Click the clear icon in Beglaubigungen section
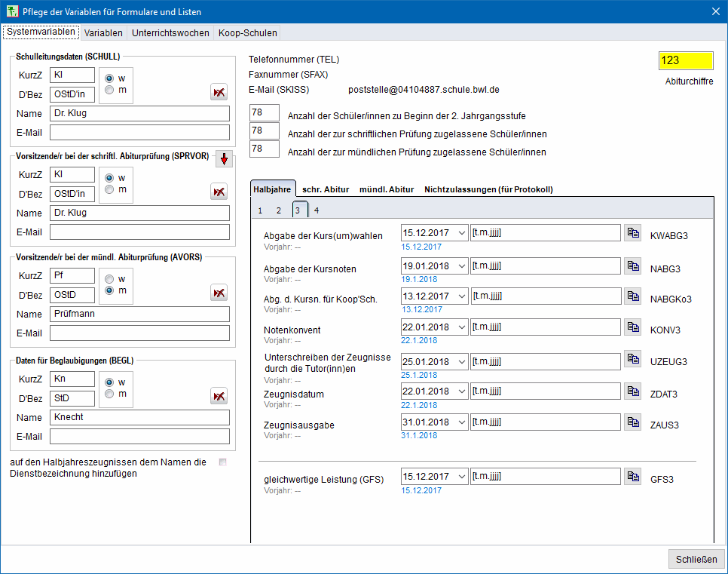 pyautogui.click(x=219, y=396)
